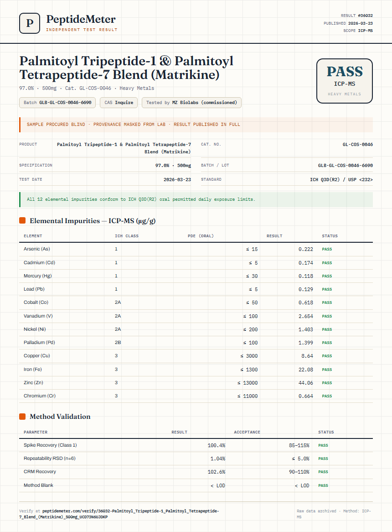Click Zinc result value 44.06
Screen dimensions: 392x532
coord(305,383)
